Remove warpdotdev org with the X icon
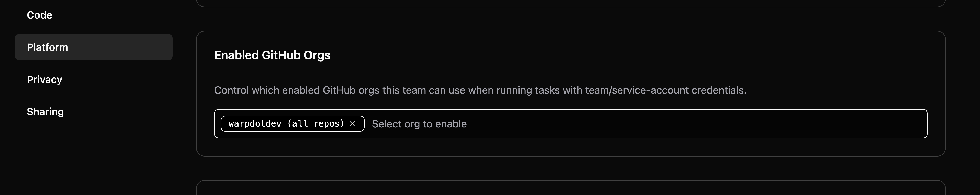The width and height of the screenshot is (980, 195). coord(352,123)
